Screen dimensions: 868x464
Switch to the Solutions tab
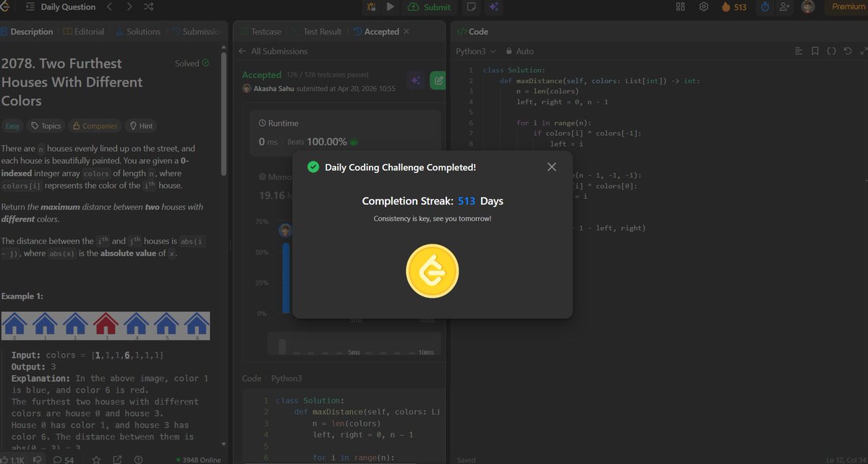coord(137,32)
